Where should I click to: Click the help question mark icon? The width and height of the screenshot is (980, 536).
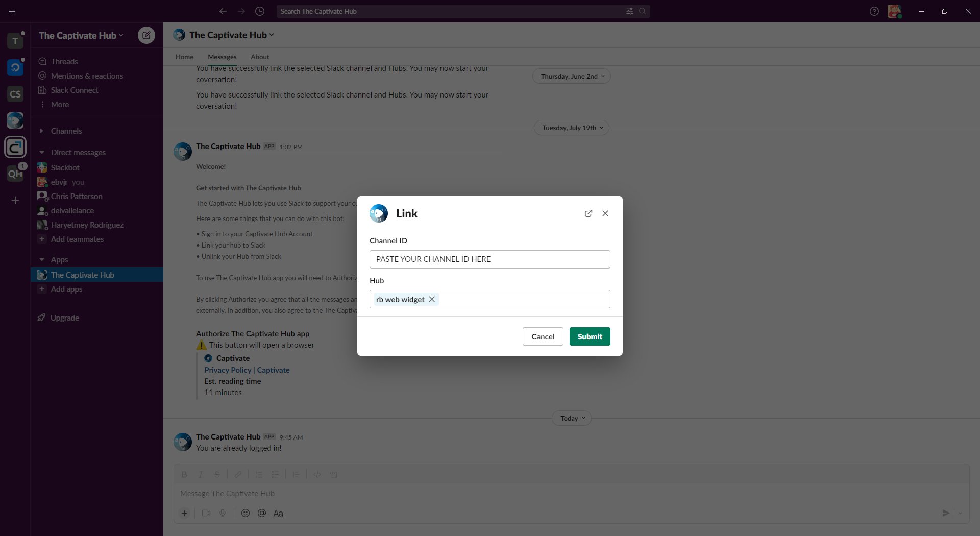pos(874,11)
